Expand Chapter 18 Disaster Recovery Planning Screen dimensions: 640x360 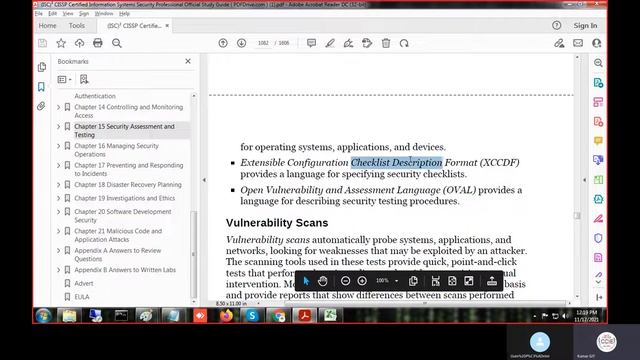[58, 185]
